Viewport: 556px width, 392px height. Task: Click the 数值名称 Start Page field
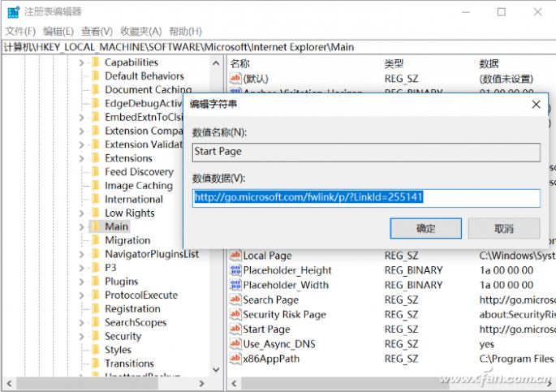click(x=366, y=152)
